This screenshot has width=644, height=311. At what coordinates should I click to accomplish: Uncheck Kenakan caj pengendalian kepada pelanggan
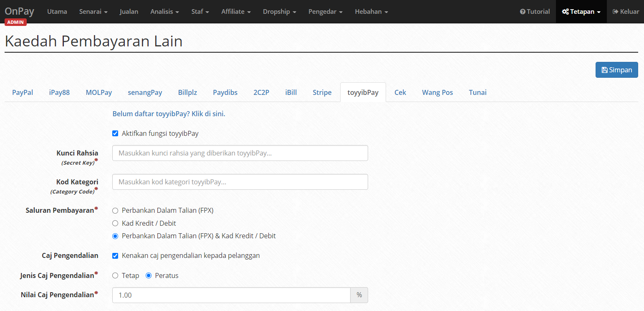(115, 255)
